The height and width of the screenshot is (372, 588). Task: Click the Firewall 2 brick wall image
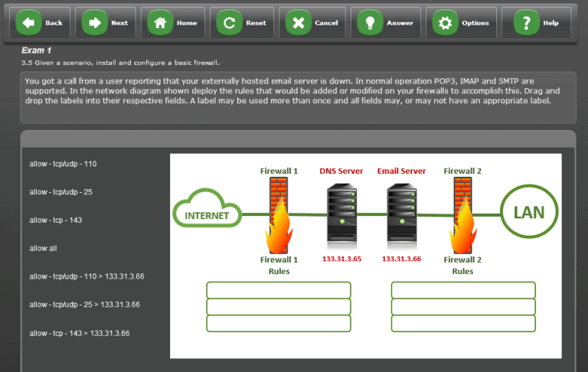point(462,216)
